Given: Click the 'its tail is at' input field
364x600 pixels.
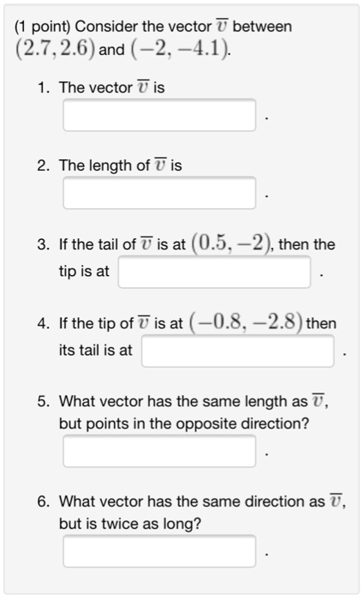Looking at the screenshot, I should [238, 351].
